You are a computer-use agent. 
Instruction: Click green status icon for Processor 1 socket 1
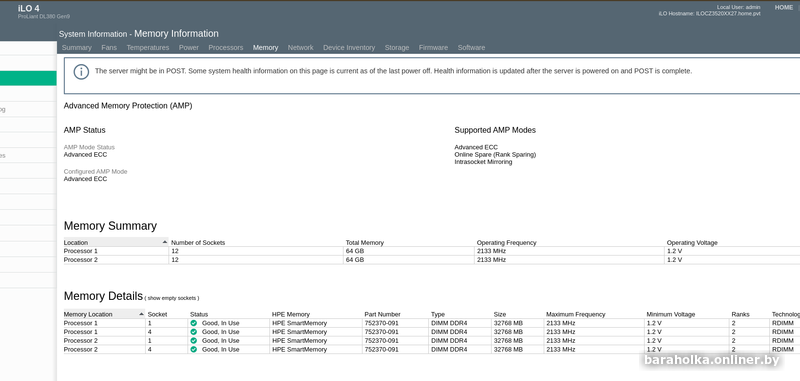(x=193, y=323)
